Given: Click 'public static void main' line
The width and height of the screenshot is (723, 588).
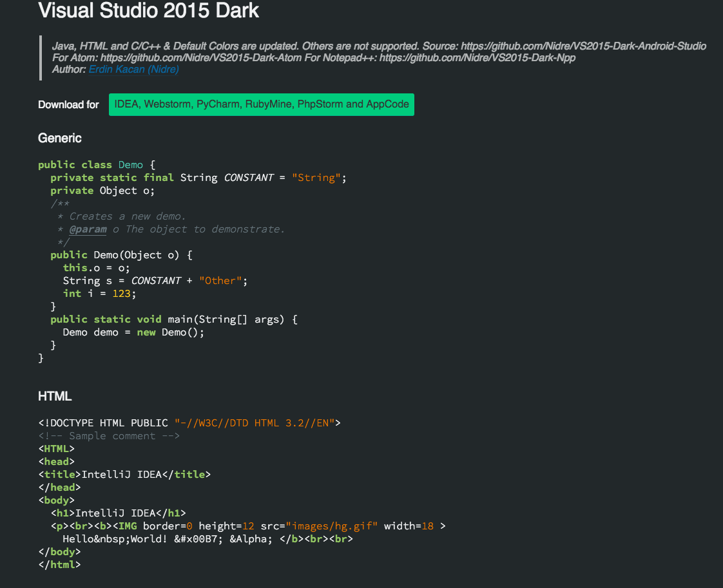Looking at the screenshot, I should click(174, 320).
